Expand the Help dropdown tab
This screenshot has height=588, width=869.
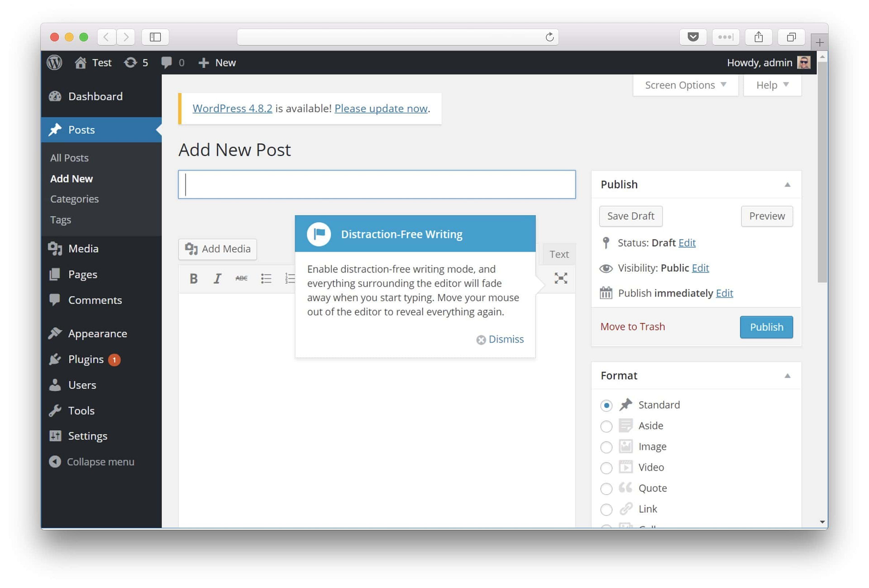772,85
